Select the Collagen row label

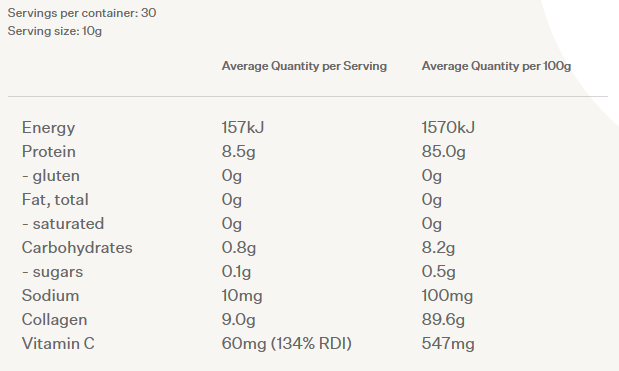tap(54, 320)
